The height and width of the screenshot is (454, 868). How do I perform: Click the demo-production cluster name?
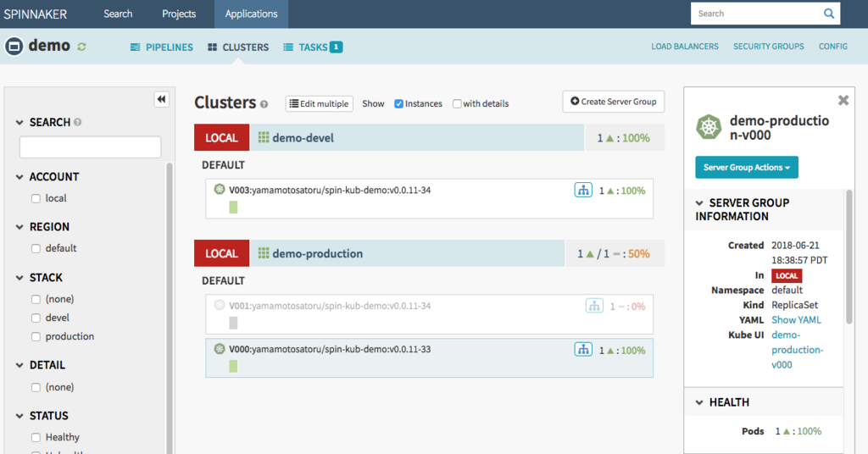317,253
